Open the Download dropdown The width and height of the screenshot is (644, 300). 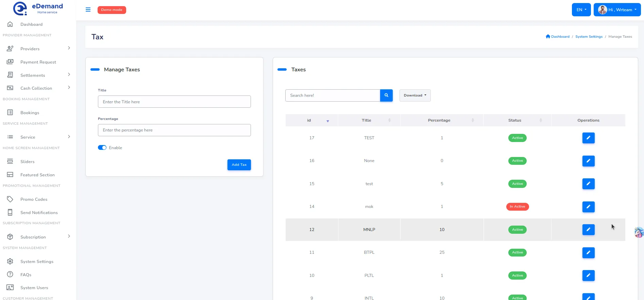[x=415, y=95]
